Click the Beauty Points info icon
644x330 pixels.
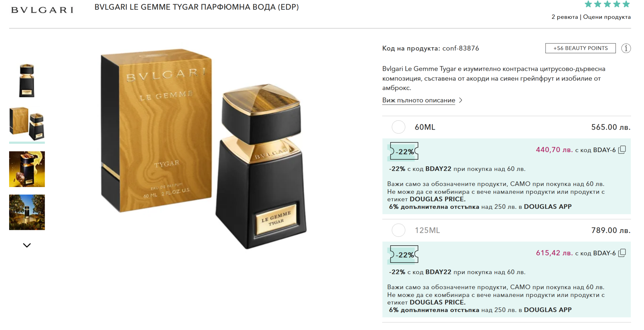pos(626,48)
